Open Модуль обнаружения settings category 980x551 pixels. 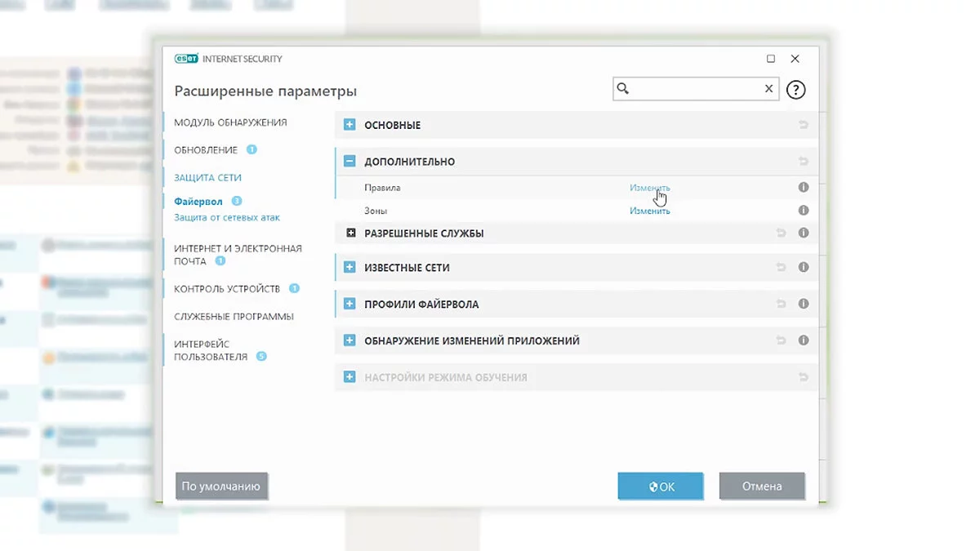[x=230, y=122]
